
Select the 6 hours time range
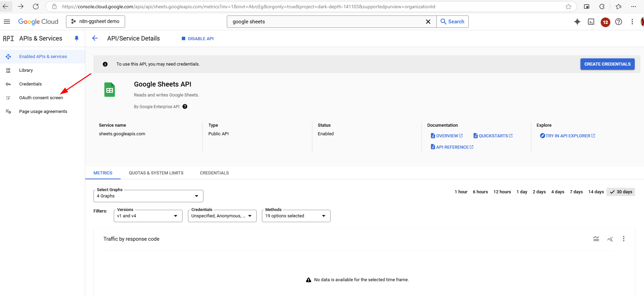tap(480, 192)
